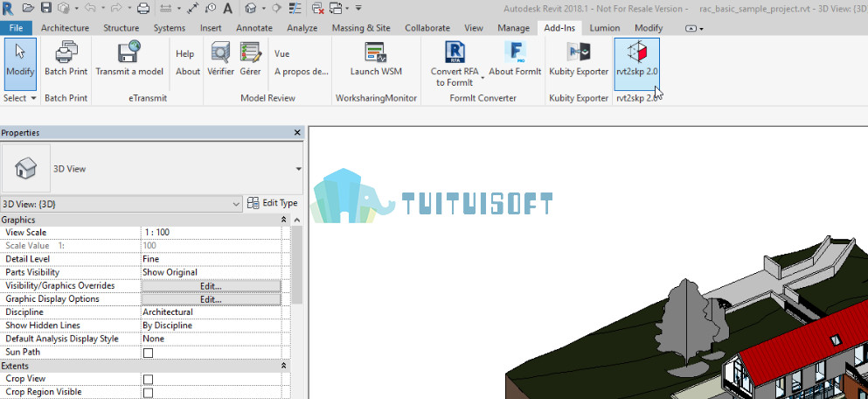Select the Text tool (A icon)
868x399 pixels.
(227, 9)
